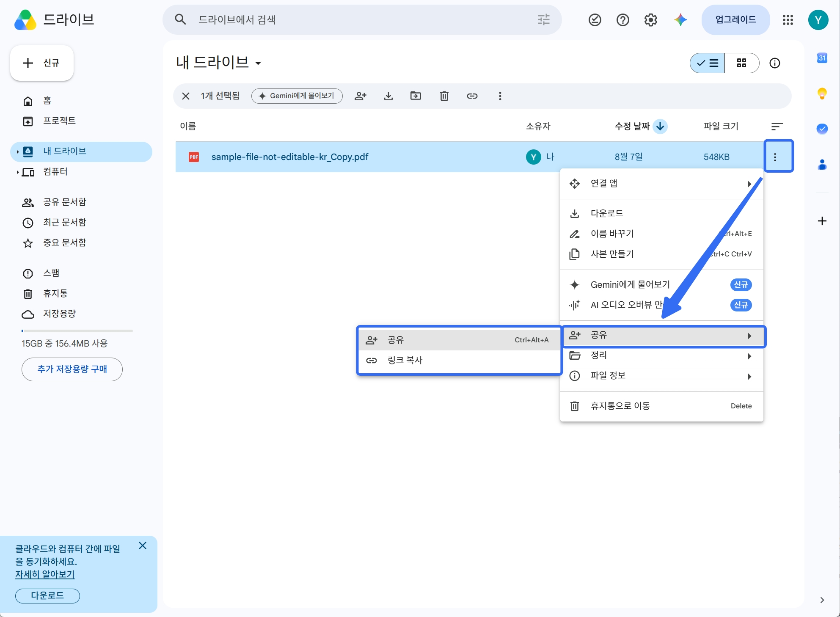Select 링크 복사 in the submenu

(459, 361)
